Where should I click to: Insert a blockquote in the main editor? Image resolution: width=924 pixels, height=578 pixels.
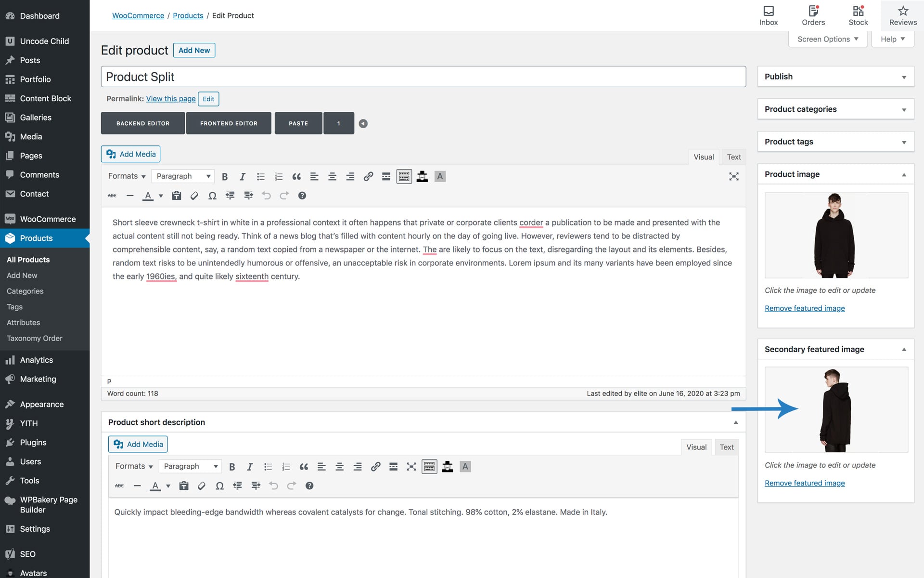(x=296, y=177)
